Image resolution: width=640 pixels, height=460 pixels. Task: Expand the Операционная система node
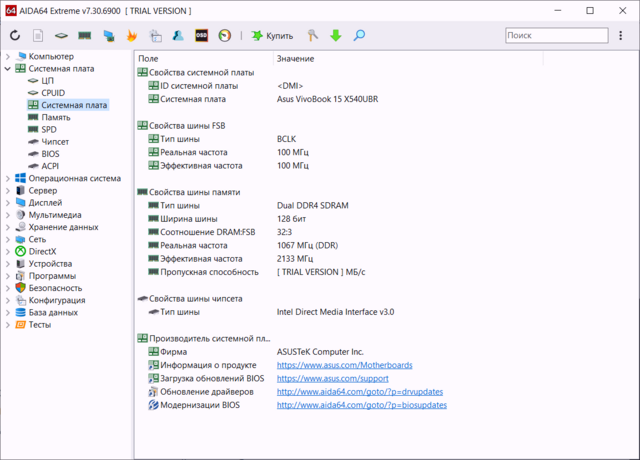coord(8,178)
